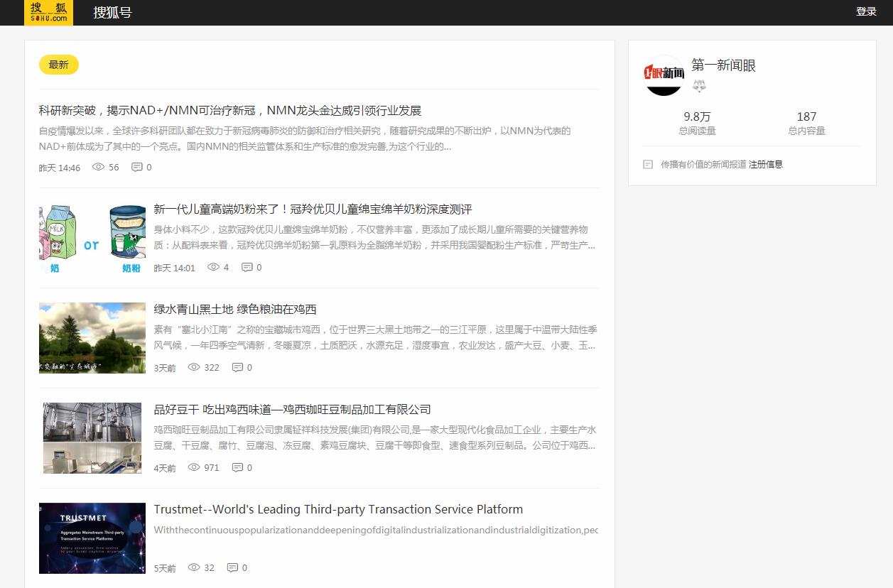Select the 9.8万 总阅读量 stat
893x588 pixels.
pyautogui.click(x=697, y=123)
